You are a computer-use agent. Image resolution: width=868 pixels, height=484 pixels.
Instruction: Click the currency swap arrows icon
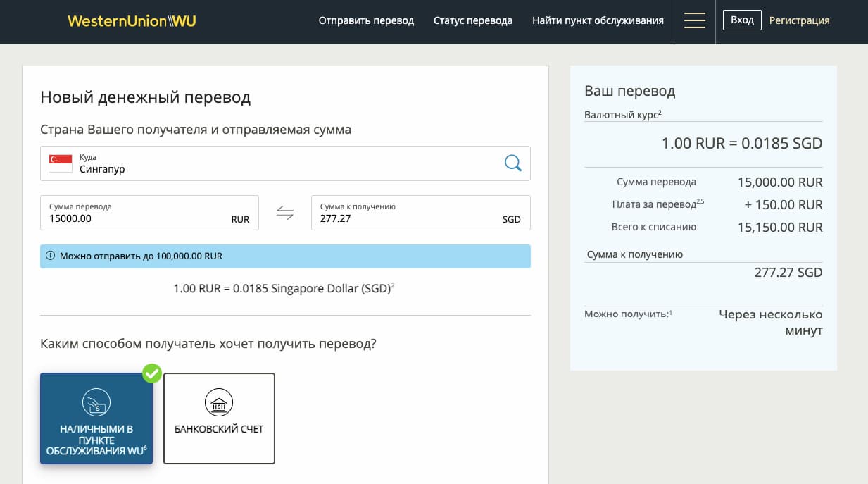tap(285, 212)
